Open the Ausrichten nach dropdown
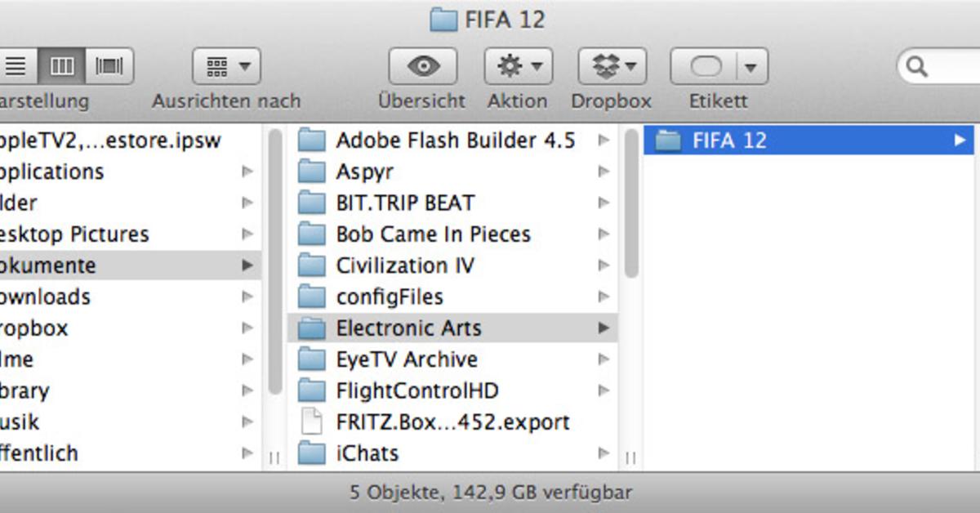980x513 pixels. 226,66
